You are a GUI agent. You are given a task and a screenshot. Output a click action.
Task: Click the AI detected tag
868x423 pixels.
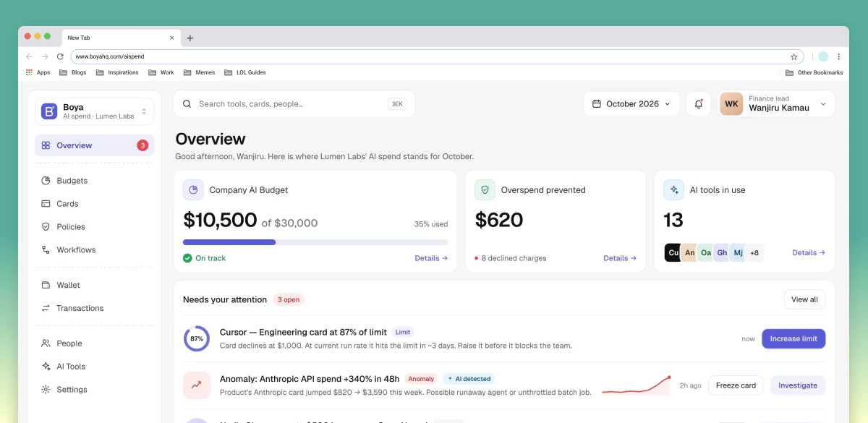pos(469,379)
